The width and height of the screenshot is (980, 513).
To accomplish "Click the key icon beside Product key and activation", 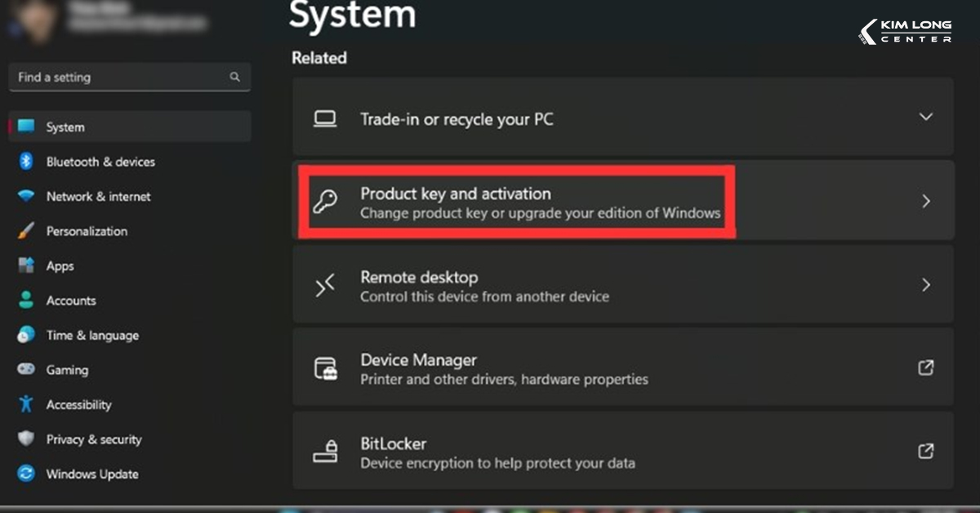I will 326,201.
